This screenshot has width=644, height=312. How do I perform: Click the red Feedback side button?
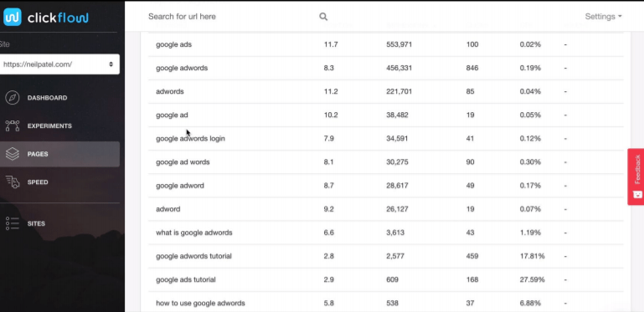[636, 176]
